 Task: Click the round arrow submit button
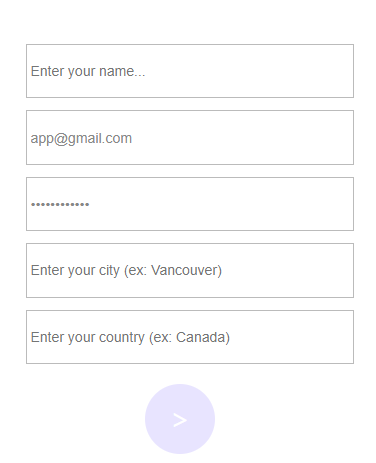180,419
